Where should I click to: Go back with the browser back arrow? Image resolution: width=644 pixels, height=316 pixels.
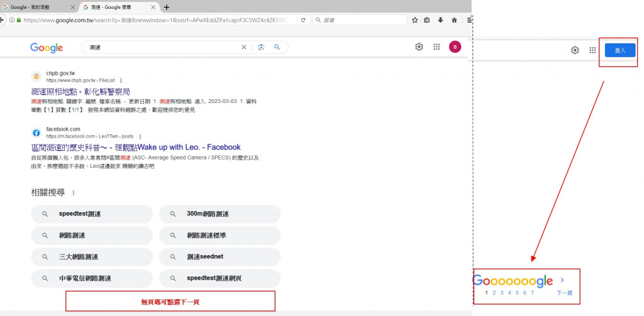tap(2, 19)
